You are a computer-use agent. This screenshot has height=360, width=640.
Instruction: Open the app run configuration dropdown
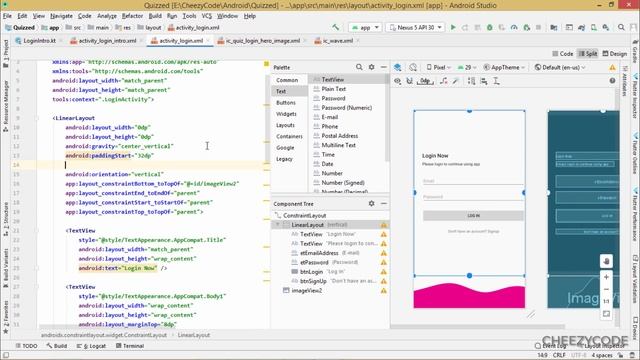[x=365, y=27]
